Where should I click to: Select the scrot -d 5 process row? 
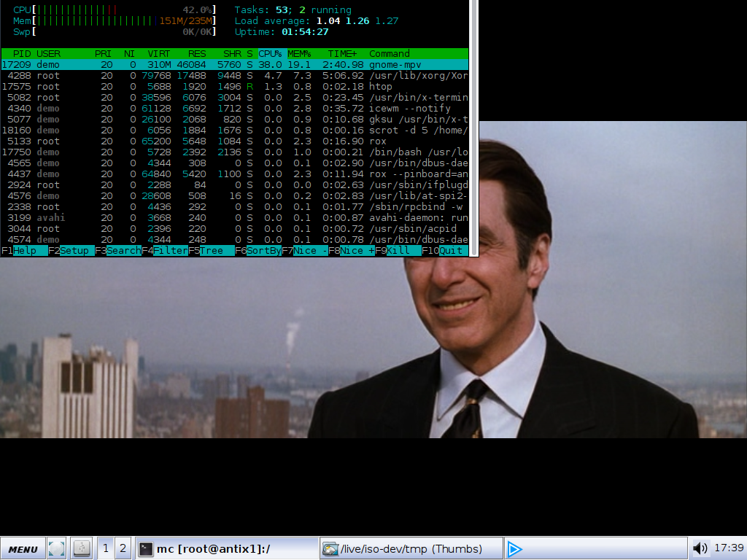click(x=235, y=131)
